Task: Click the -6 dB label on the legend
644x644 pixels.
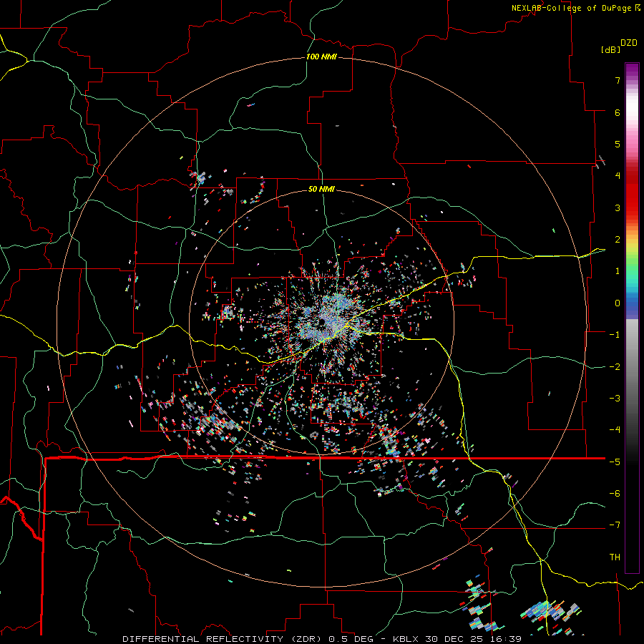Action: pyautogui.click(x=615, y=494)
